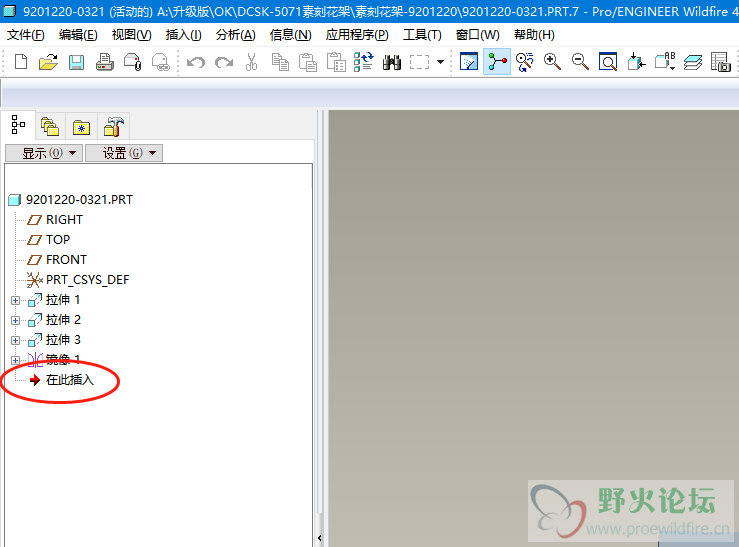Open the 视图(V) menu
739x547 pixels.
tap(131, 35)
